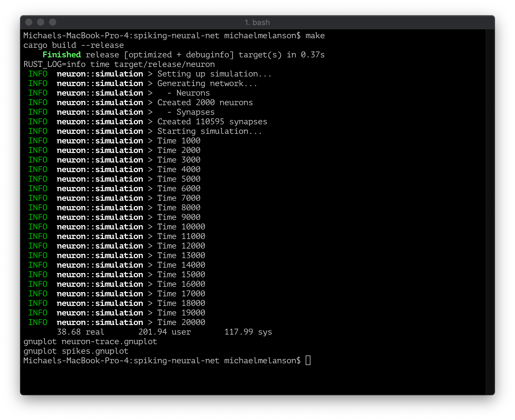
Task: Click the 'Time 10000' log entry
Action: point(181,227)
